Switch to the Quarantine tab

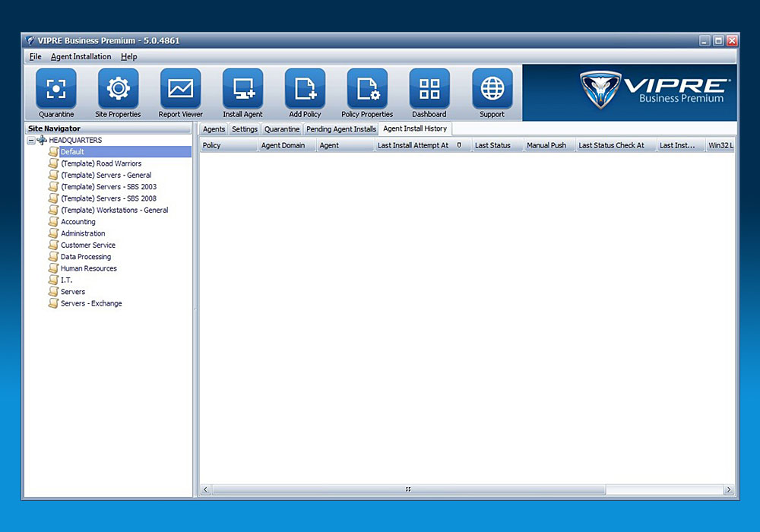[282, 129]
